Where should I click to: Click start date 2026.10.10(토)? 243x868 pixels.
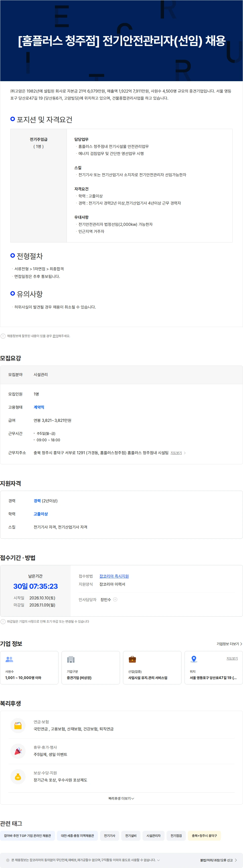tap(42, 598)
